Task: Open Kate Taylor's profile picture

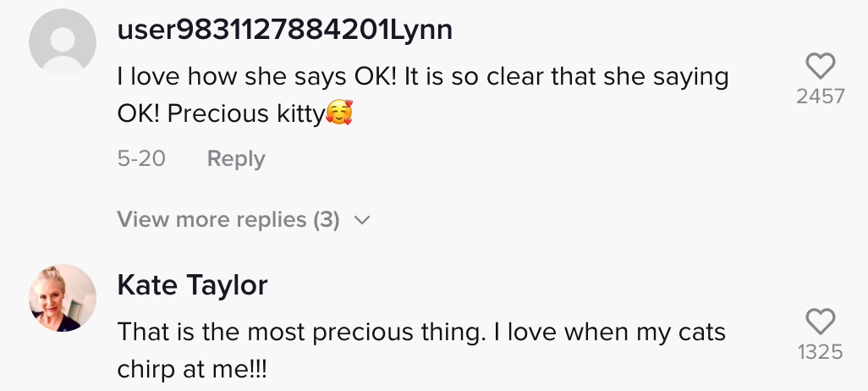Action: (x=63, y=298)
